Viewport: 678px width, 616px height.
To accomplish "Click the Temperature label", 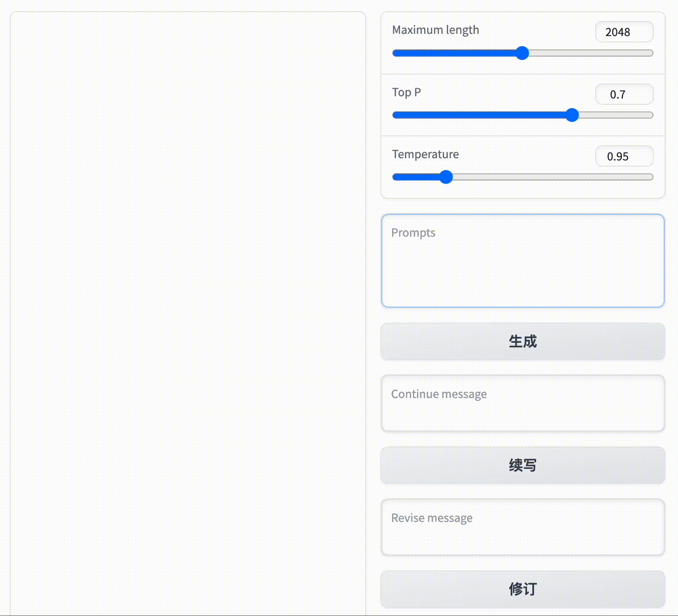I will coord(425,154).
